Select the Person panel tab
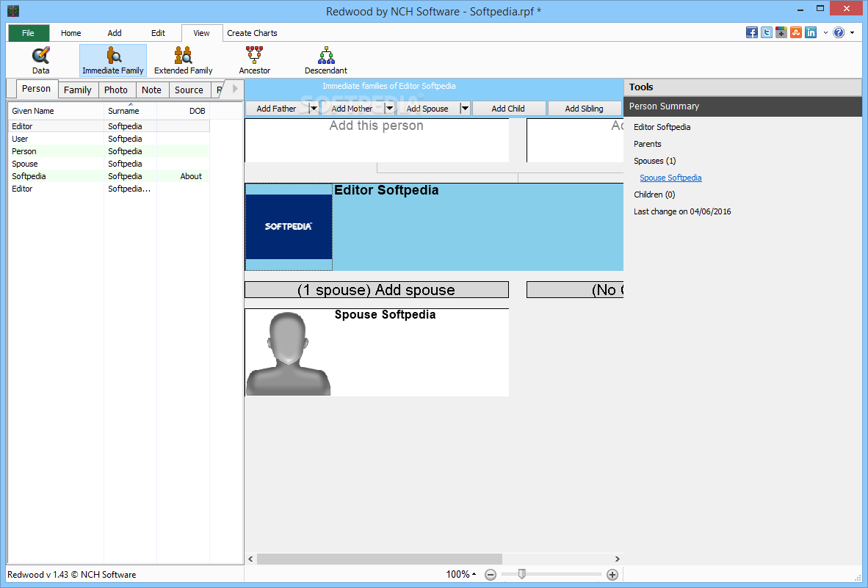868x588 pixels. 37,89
